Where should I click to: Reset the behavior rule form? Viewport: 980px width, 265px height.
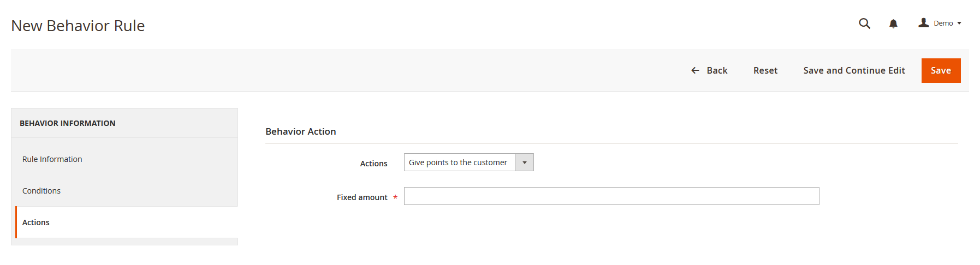click(765, 70)
